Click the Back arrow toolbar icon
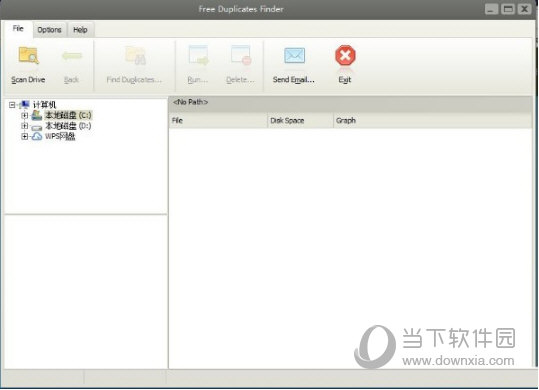Image resolution: width=539 pixels, height=390 pixels. coord(72,56)
